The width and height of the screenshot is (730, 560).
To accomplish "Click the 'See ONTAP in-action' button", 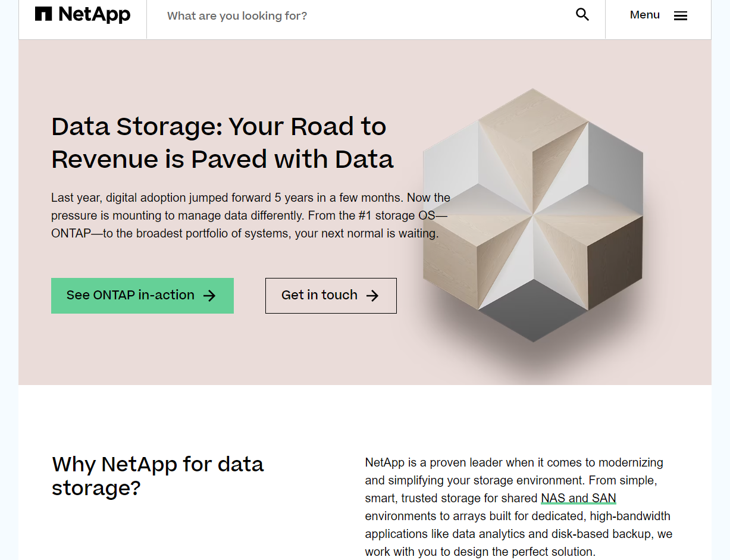I will [x=142, y=296].
